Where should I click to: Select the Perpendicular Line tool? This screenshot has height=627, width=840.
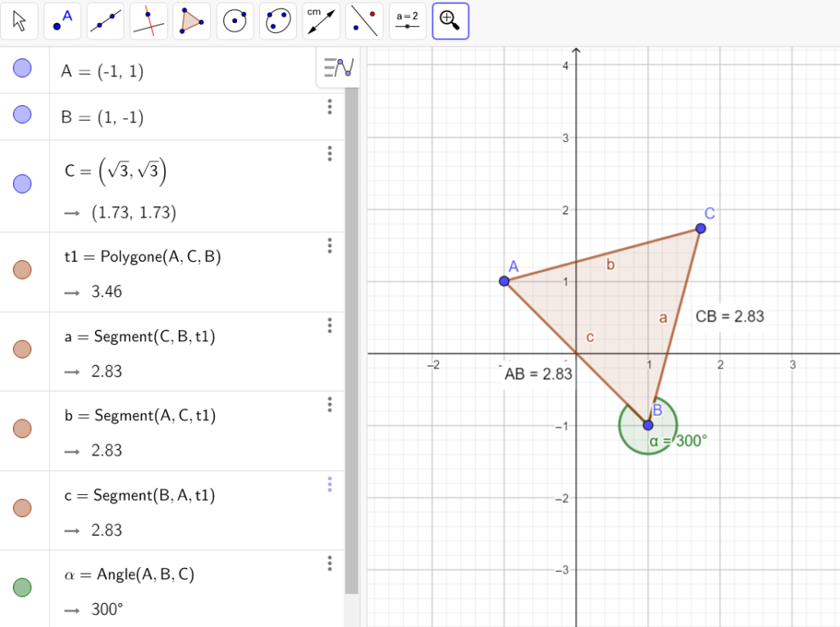point(148,21)
